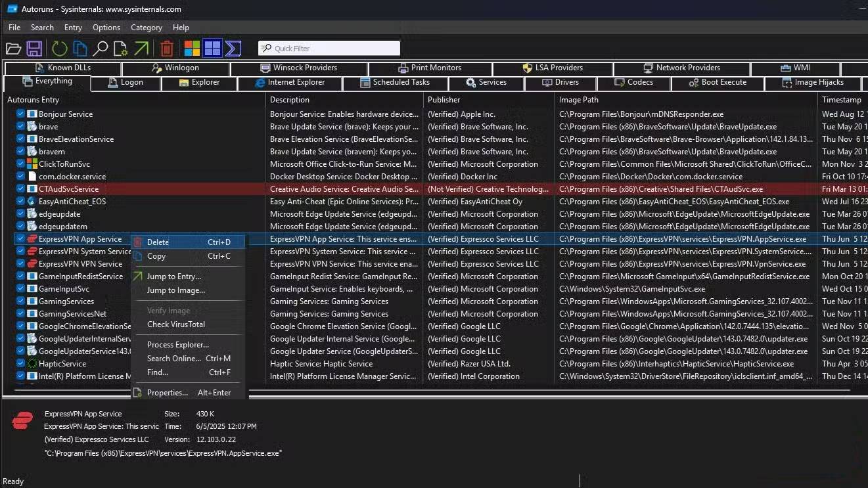Open the Category menu
This screenshot has width=868, height=488.
click(146, 28)
